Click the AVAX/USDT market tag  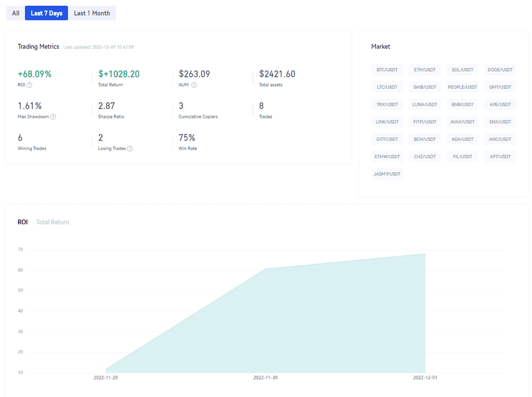point(462,122)
